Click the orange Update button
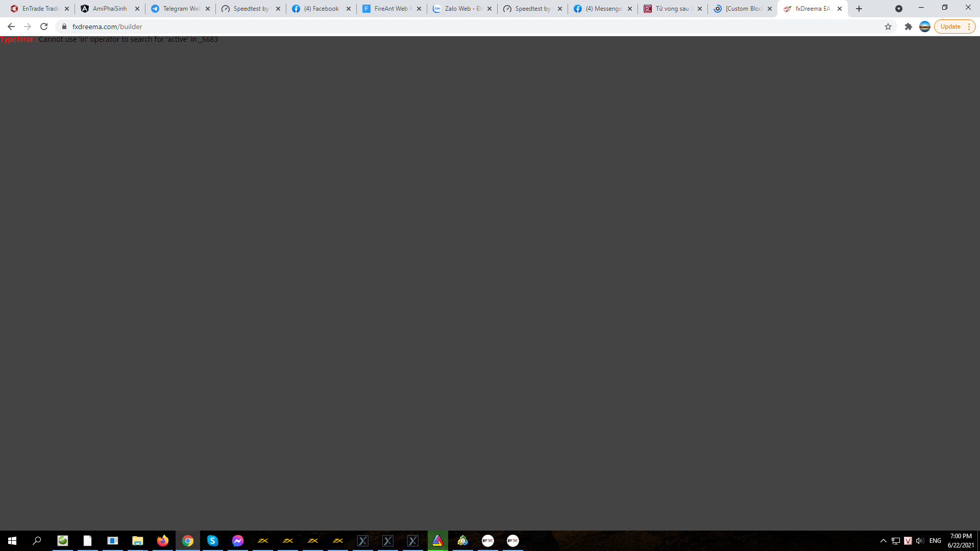 [x=950, y=27]
